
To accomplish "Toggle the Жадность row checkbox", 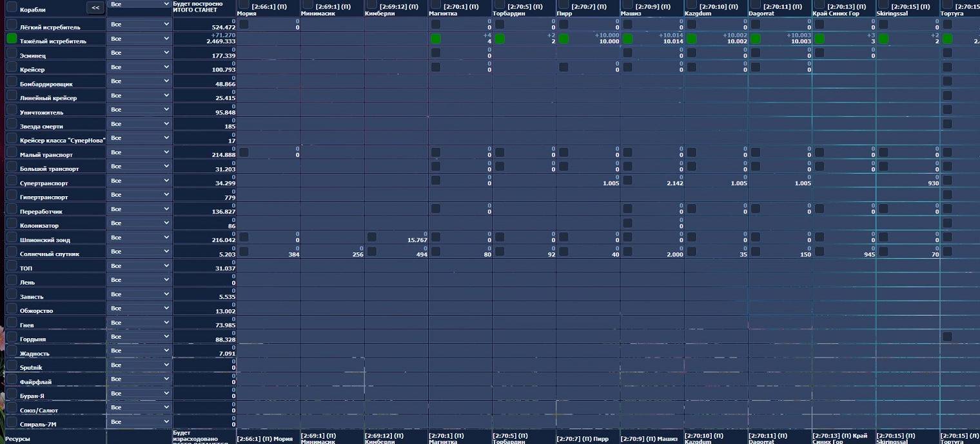I will click(12, 351).
